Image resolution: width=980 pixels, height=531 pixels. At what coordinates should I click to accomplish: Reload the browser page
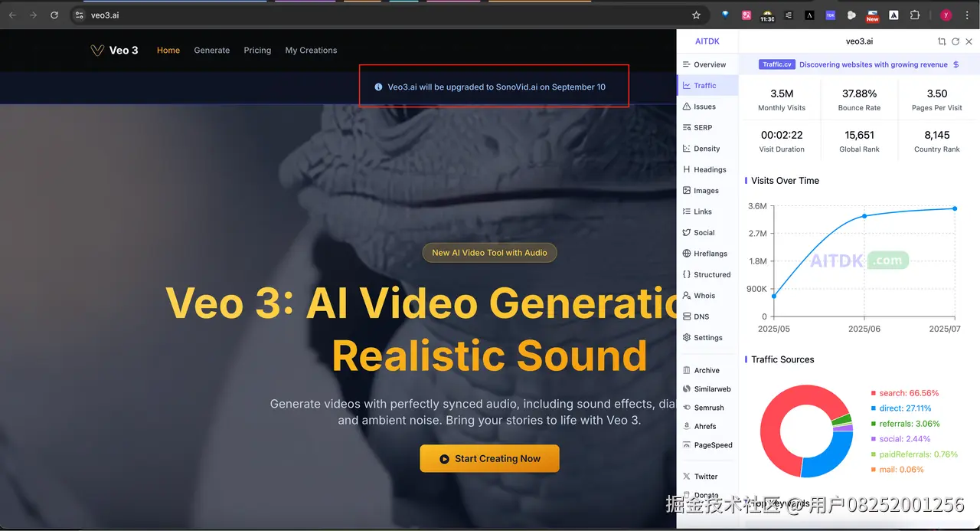click(54, 15)
